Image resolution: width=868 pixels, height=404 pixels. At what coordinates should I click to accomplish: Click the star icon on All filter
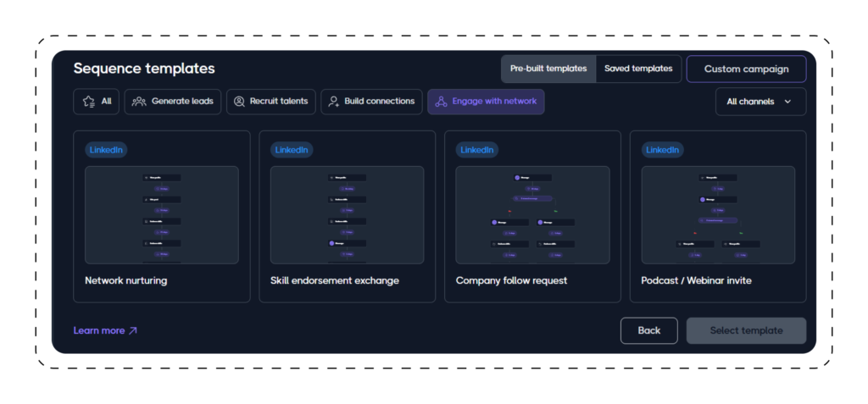[88, 102]
